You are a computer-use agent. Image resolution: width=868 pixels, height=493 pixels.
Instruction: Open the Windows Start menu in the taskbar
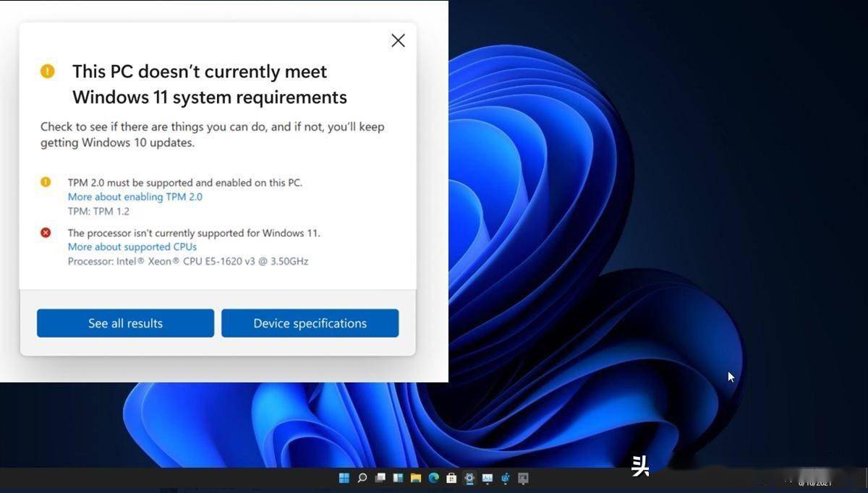(344, 478)
